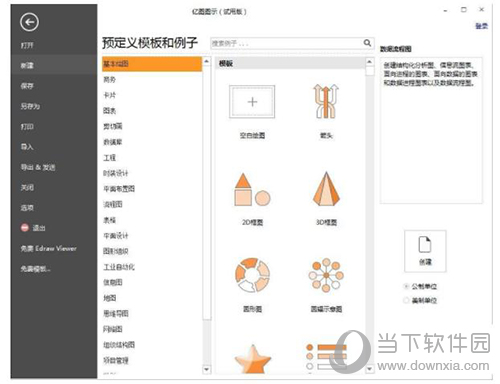Select the 项目管理 category
The image size is (500, 384).
pyautogui.click(x=116, y=360)
